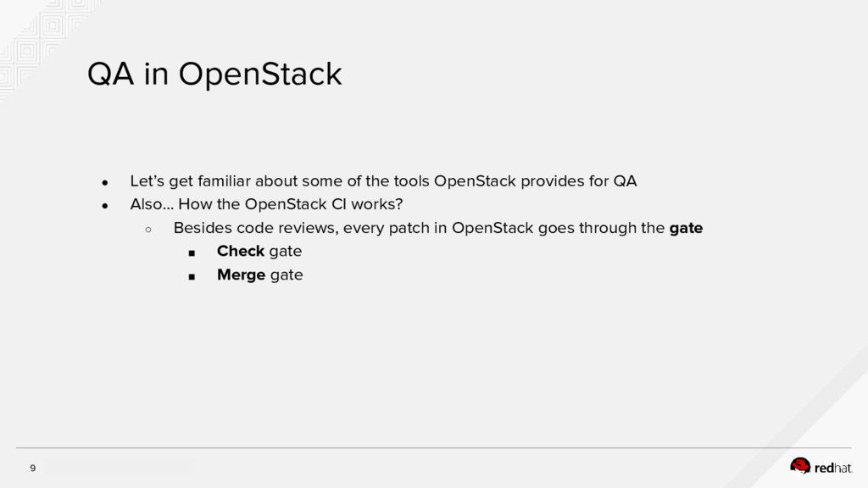Viewport: 868px width, 488px height.
Task: Click the square bullet before Merge gate
Action: tap(192, 276)
